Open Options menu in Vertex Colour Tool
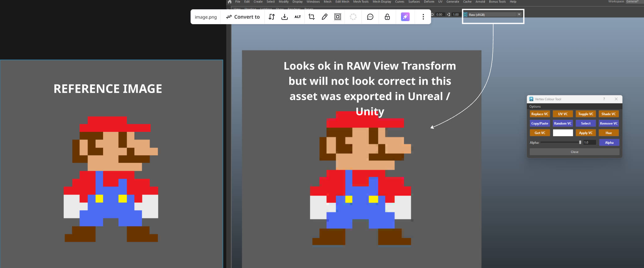This screenshot has width=644, height=268. [535, 106]
